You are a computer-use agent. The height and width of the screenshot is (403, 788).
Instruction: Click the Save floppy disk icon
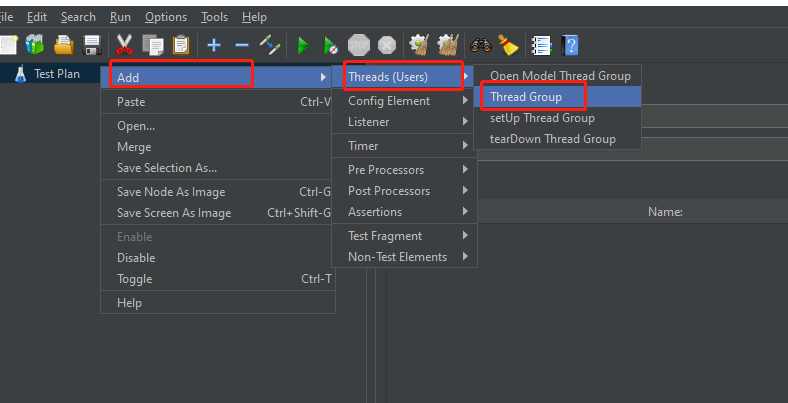[x=92, y=45]
